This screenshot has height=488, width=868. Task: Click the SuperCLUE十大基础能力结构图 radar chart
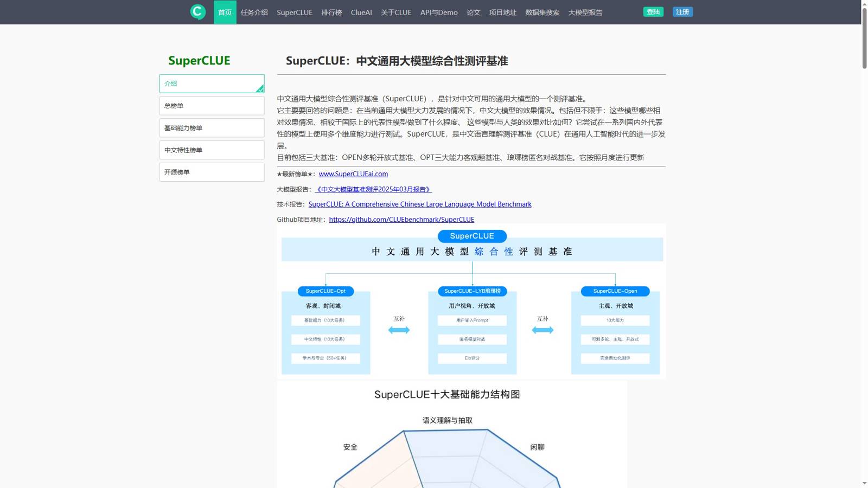452,434
